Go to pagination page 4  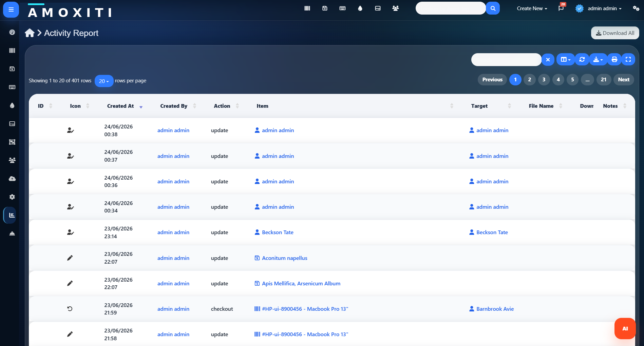coord(558,80)
